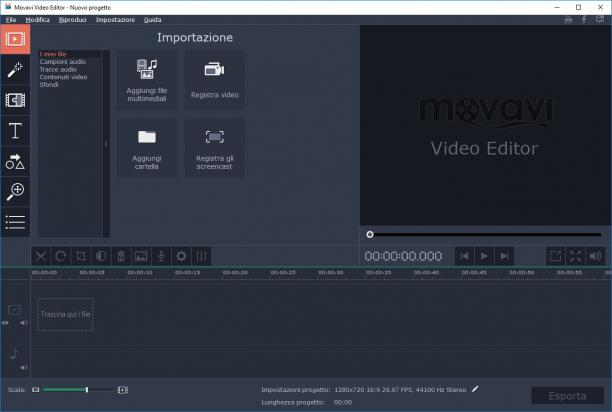Click the split scissors tool

41,256
